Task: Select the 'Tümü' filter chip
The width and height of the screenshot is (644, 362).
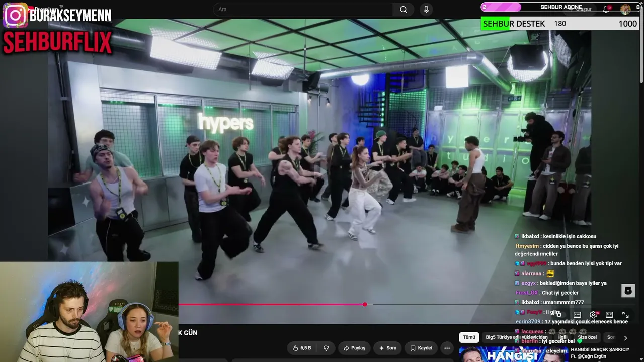Action: 469,337
